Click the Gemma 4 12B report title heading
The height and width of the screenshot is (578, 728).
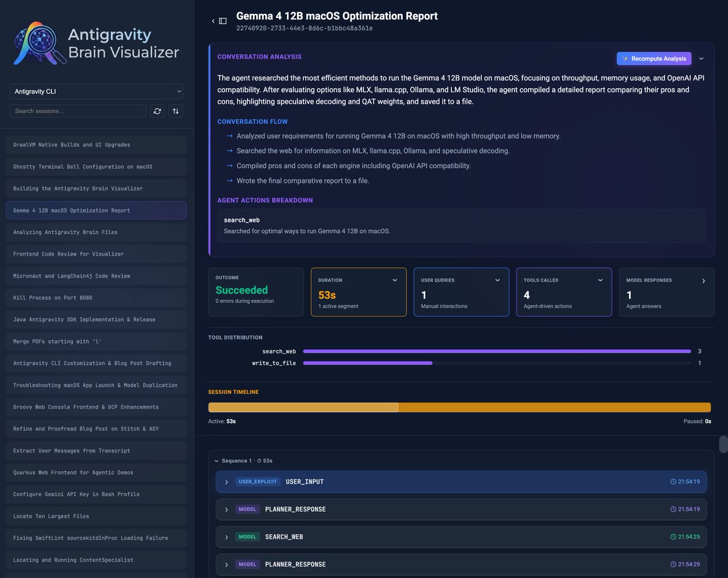[x=337, y=16]
